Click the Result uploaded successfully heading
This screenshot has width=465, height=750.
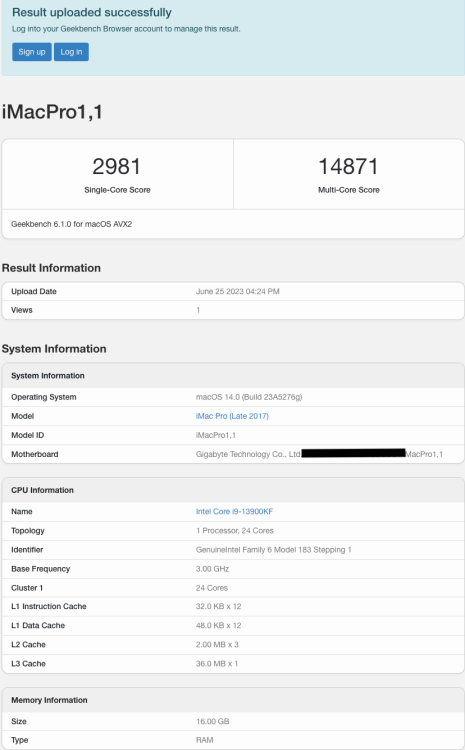(x=91, y=12)
